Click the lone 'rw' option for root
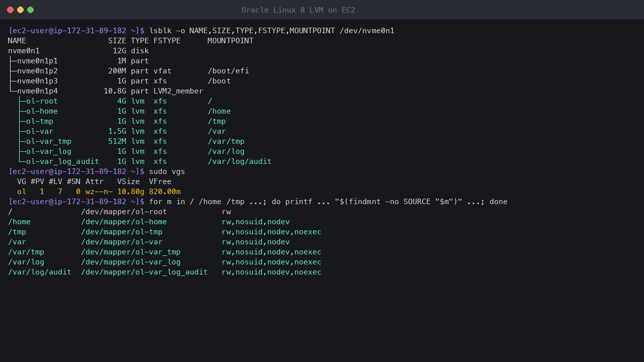644x362 pixels. tap(226, 212)
